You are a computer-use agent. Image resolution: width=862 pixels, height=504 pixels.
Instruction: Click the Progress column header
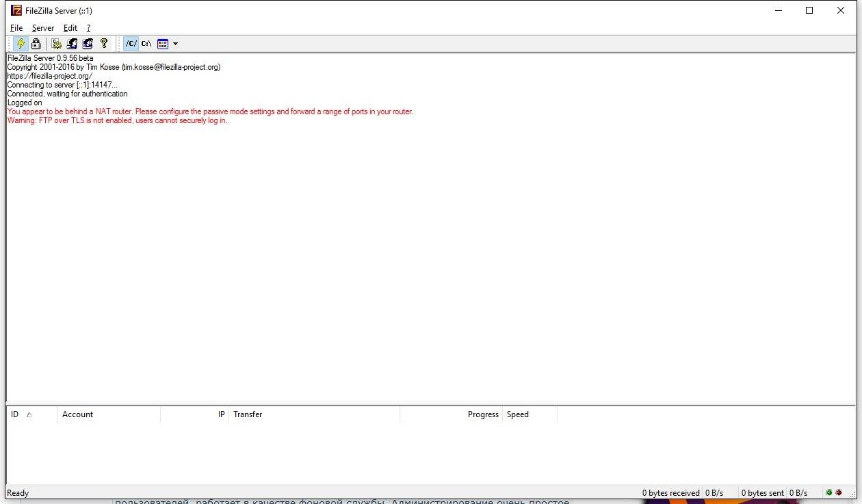(451, 414)
